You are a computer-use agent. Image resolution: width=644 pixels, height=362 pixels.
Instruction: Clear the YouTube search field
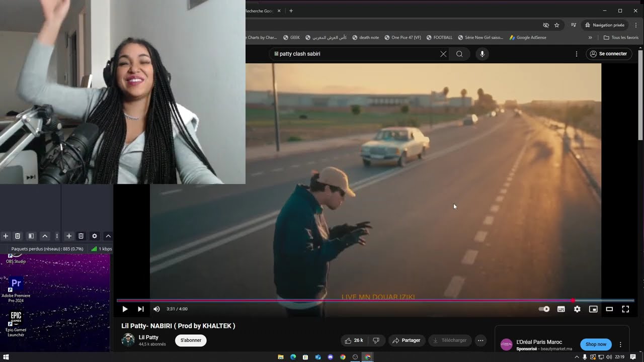click(443, 54)
